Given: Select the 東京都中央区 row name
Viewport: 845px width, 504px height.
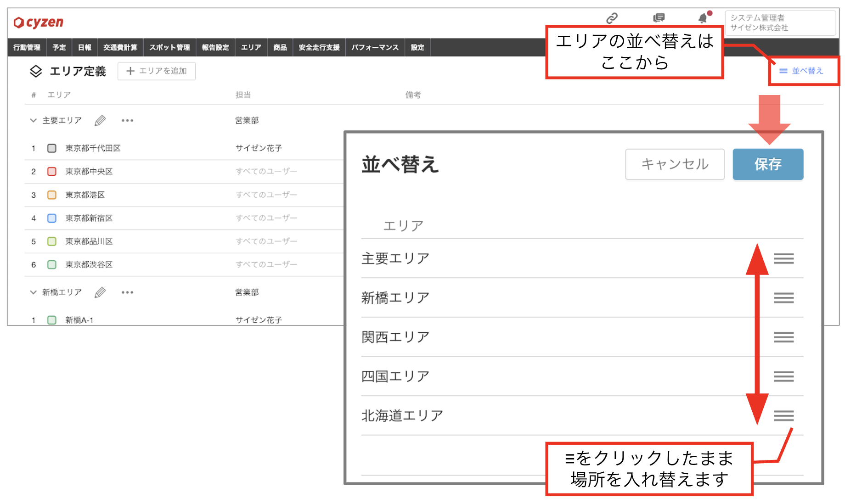Looking at the screenshot, I should click(x=89, y=171).
